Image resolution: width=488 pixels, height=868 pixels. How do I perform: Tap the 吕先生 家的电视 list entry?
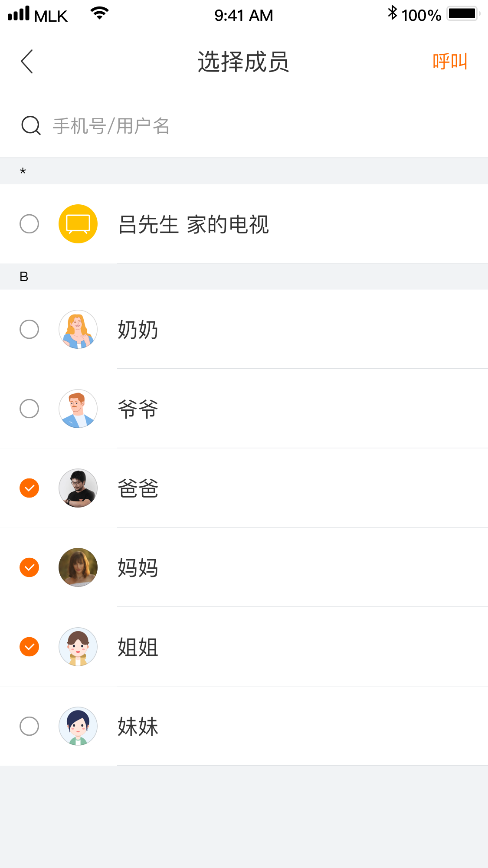point(193,224)
